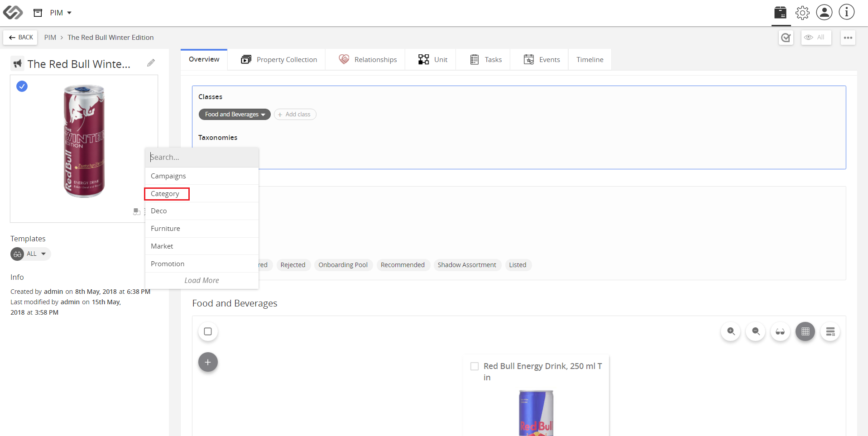The image size is (868, 436).
Task: Open the Relationships tab
Action: (368, 59)
